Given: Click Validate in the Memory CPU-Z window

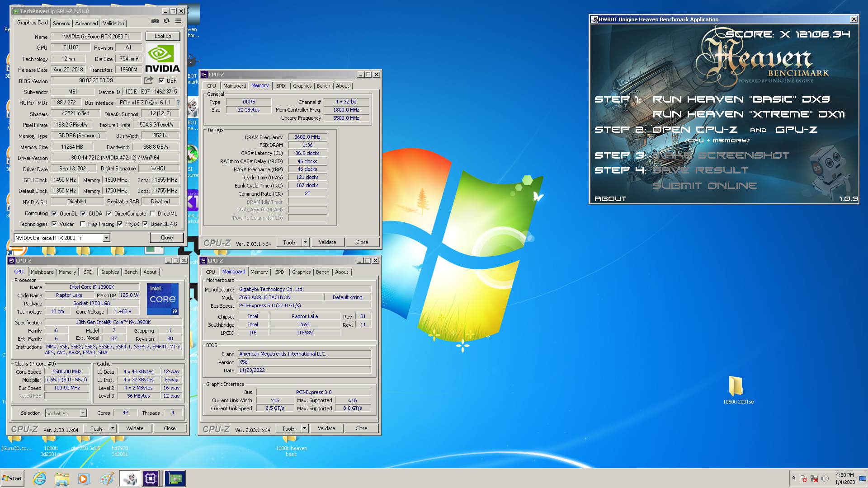Looking at the screenshot, I should click(x=327, y=242).
